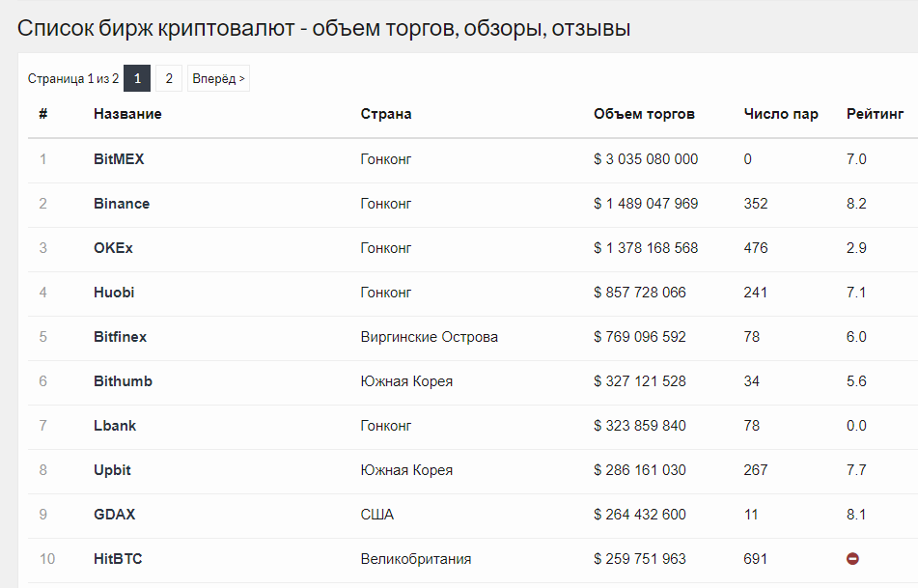Select current pagination page 1

pyautogui.click(x=137, y=78)
